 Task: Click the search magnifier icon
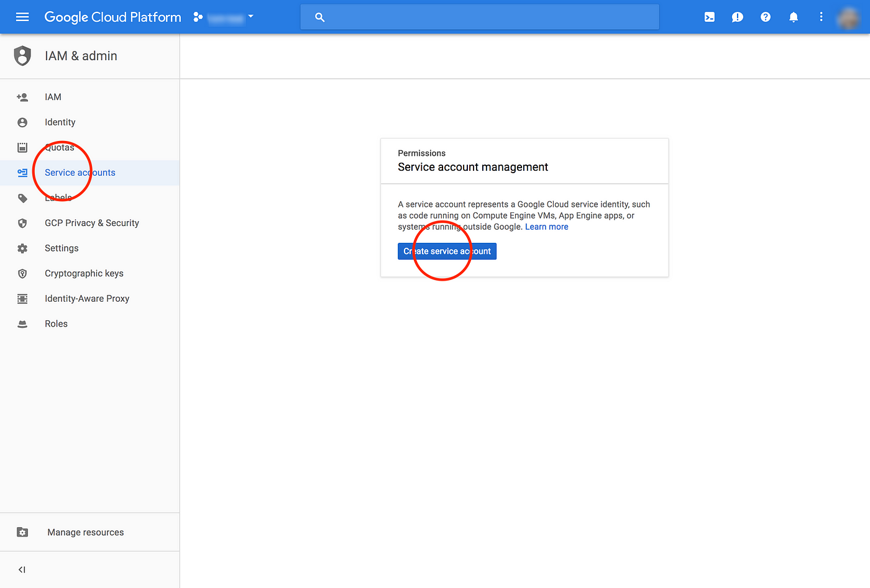(x=320, y=17)
